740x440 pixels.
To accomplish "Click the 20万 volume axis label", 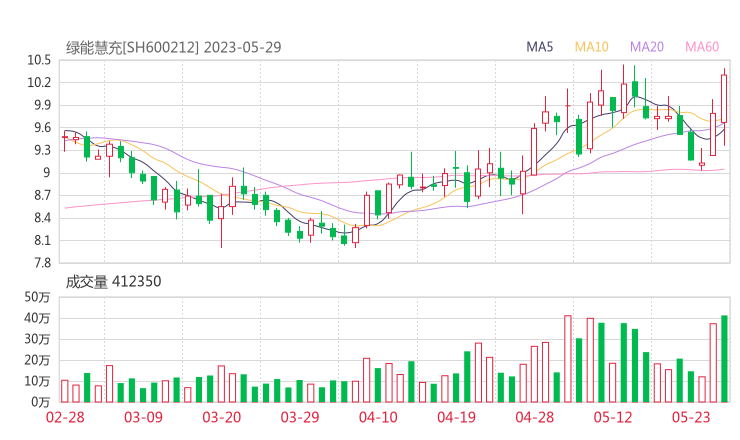I will point(37,360).
